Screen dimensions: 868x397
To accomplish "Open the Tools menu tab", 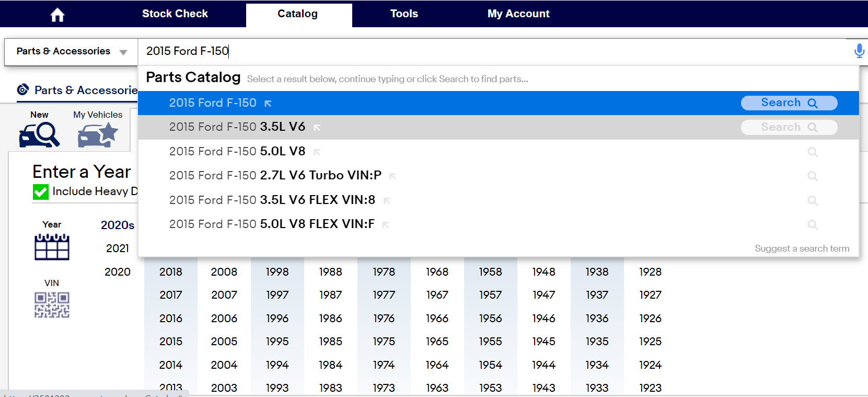I will coord(404,14).
